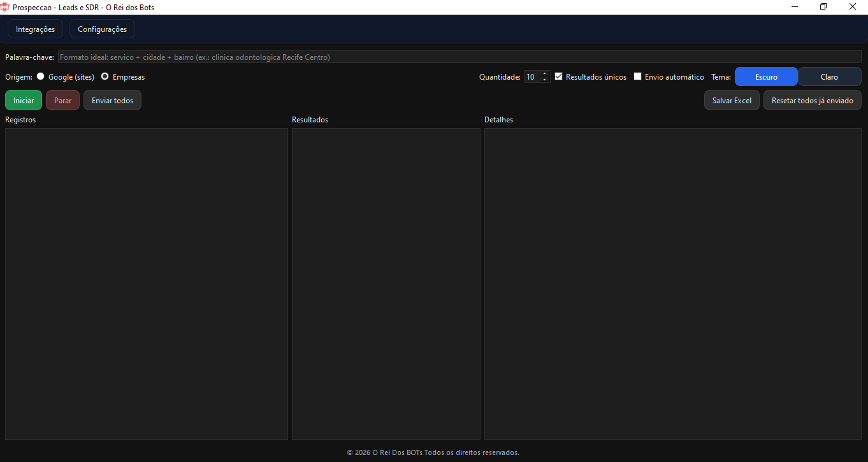Click inside the Registros log panel
Viewport: 868px width, 462px height.
(x=147, y=284)
